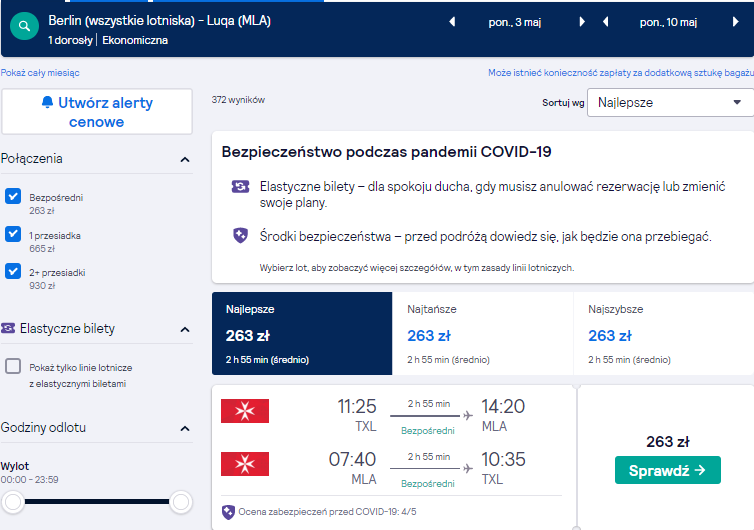Click the flexible tickets icon in COVID panel
This screenshot has width=754, height=530.
click(240, 186)
